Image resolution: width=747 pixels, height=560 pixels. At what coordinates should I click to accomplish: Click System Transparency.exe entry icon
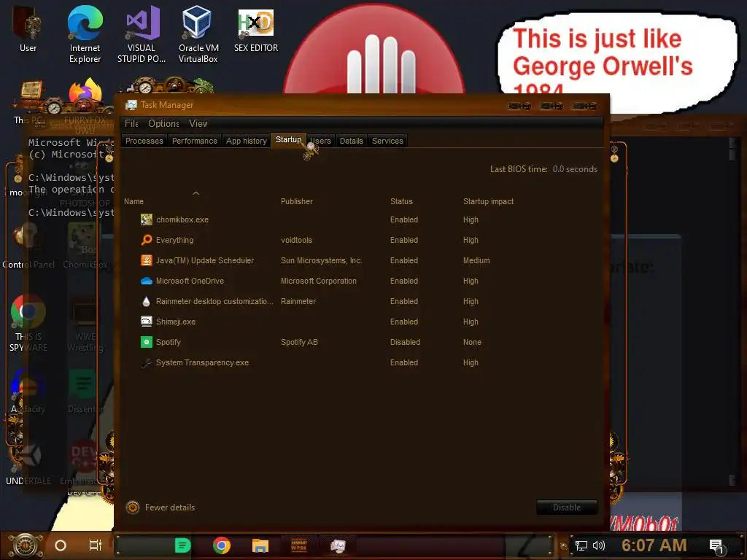click(x=146, y=362)
